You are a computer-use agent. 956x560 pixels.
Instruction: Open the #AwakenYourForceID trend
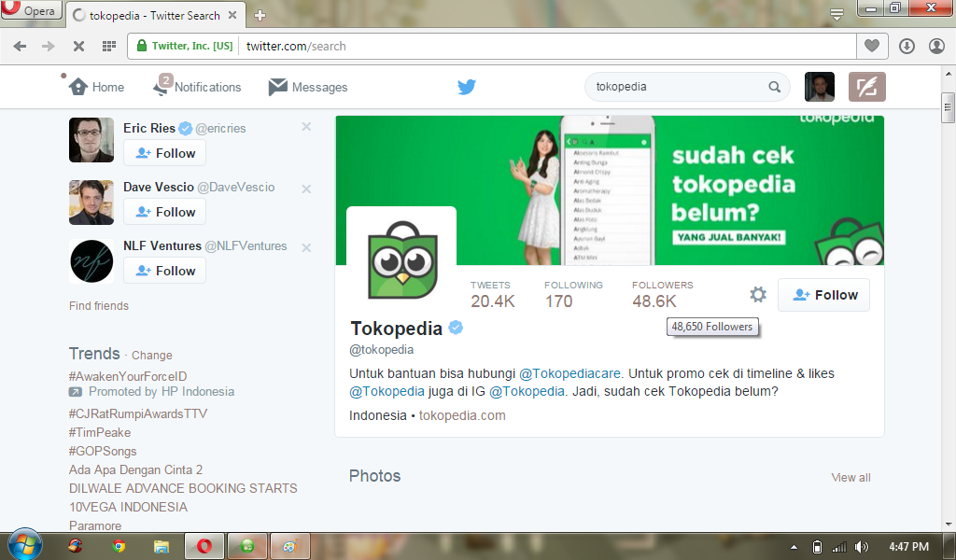coord(128,376)
